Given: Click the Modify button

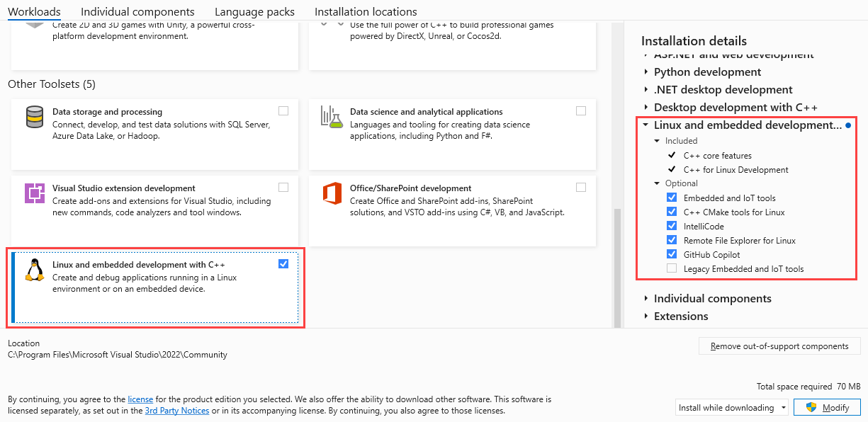Looking at the screenshot, I should [827, 407].
